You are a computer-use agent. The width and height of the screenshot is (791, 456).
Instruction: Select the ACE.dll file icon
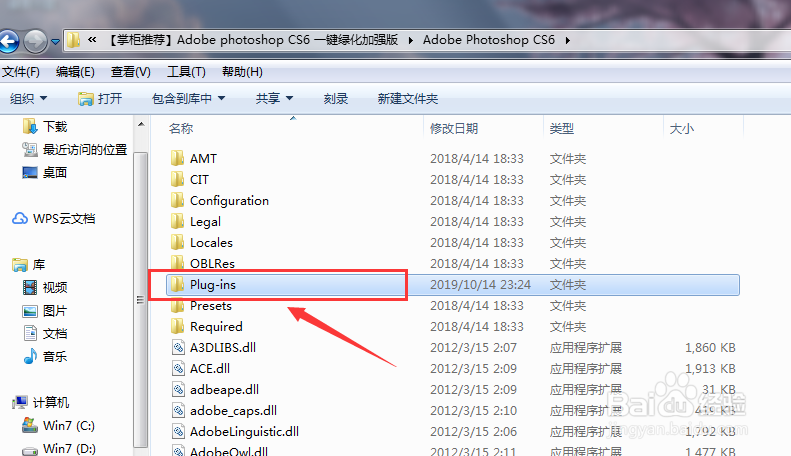click(x=178, y=369)
